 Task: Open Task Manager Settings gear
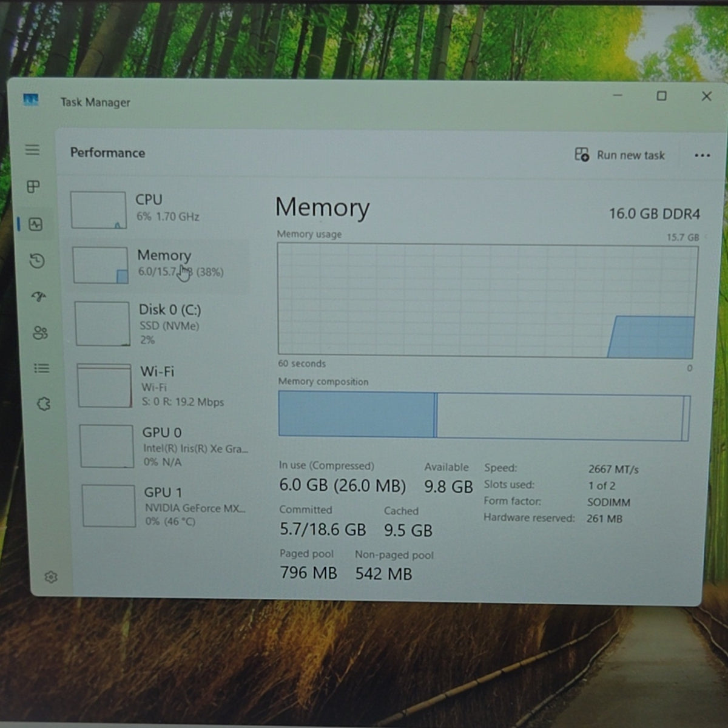(51, 577)
